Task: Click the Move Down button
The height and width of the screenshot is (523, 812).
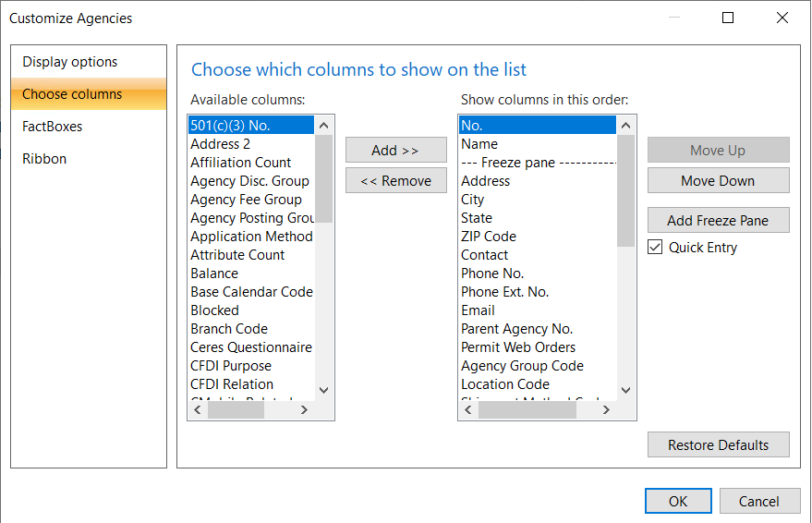Action: (x=718, y=181)
